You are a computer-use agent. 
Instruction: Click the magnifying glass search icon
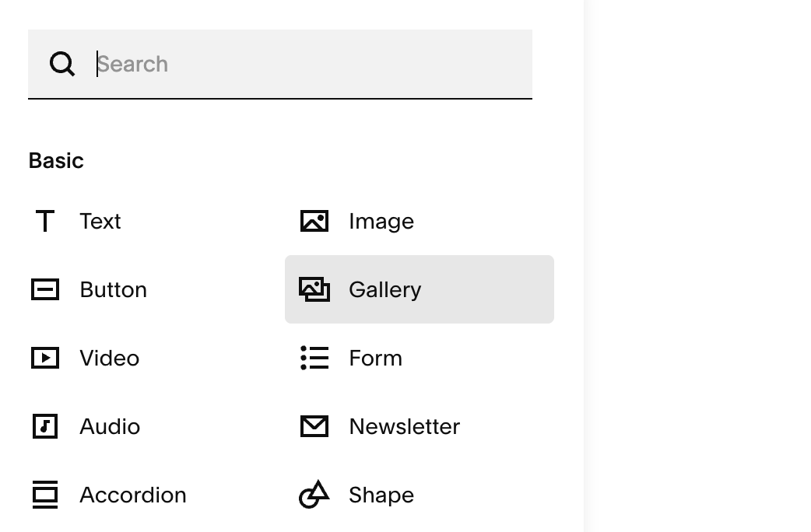62,64
